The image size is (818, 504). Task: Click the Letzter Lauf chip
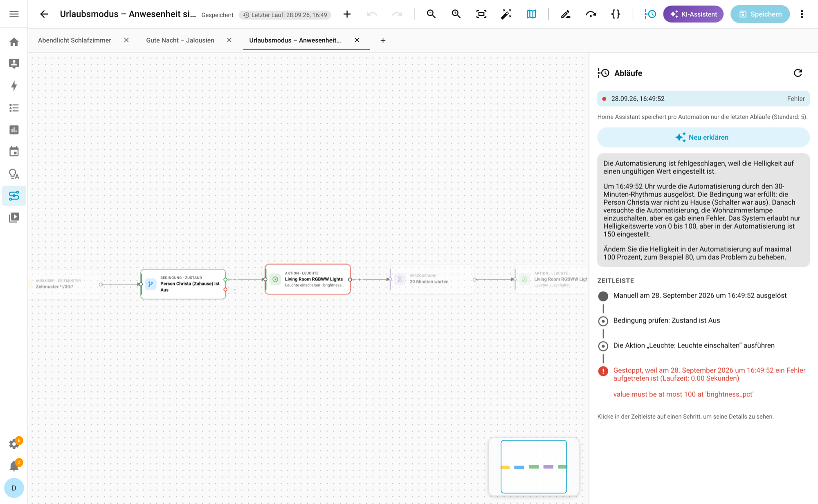point(285,15)
